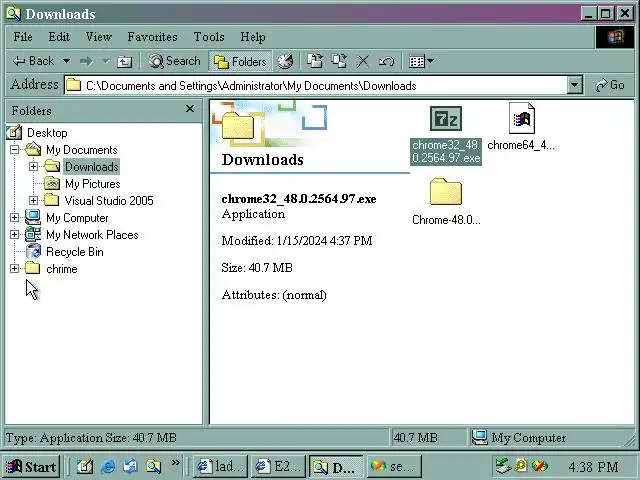Click the Downloads explorer title bar icon
This screenshot has height=480, width=640.
[x=13, y=14]
